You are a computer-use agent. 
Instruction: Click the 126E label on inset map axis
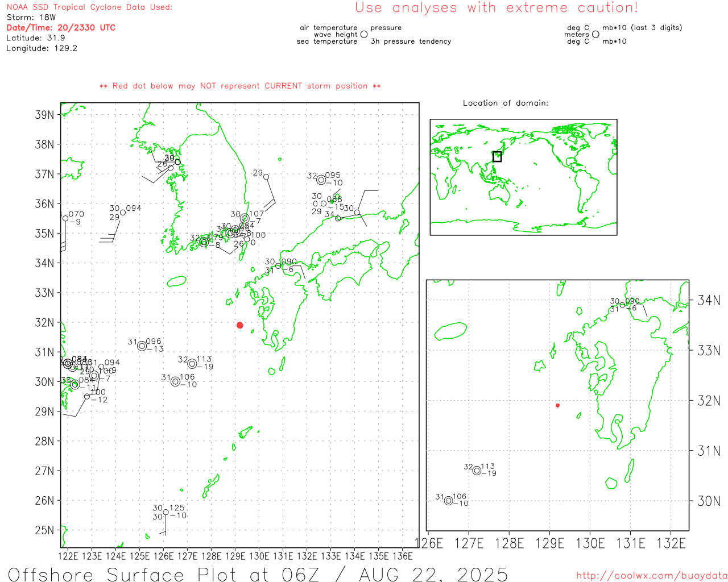(x=428, y=543)
